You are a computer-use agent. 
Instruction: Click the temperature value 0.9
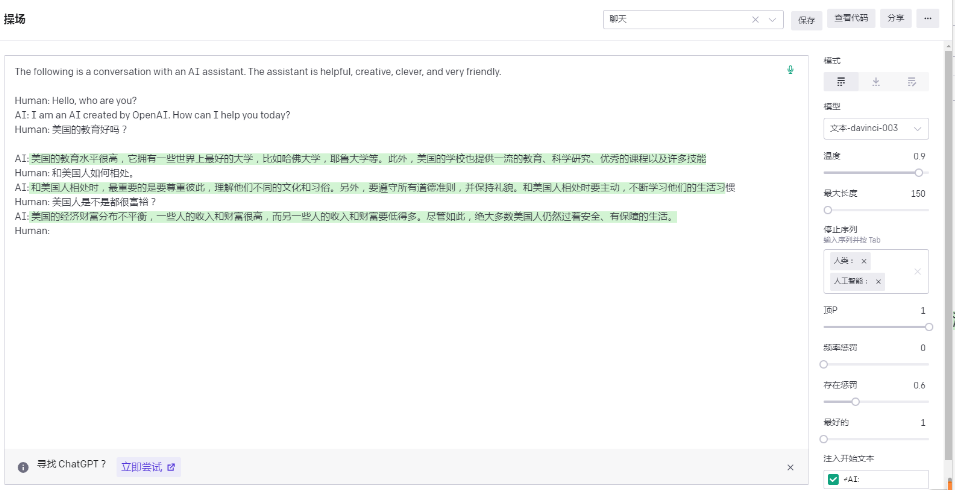coord(919,156)
